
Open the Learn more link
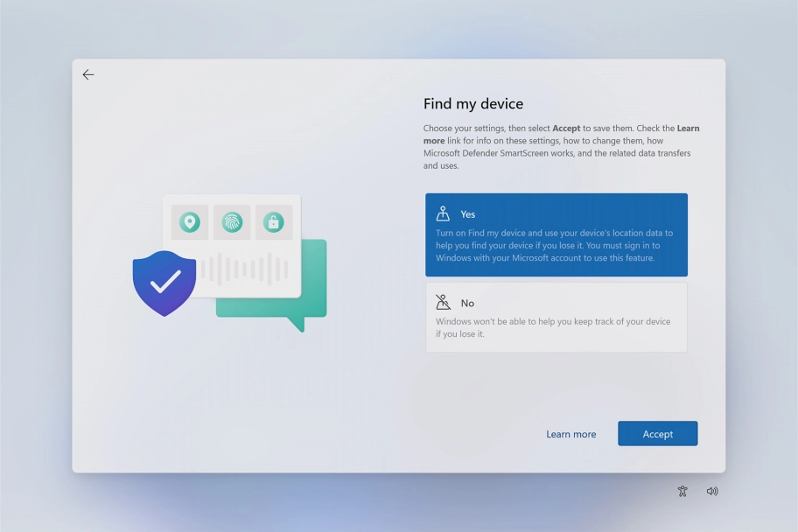click(x=570, y=434)
